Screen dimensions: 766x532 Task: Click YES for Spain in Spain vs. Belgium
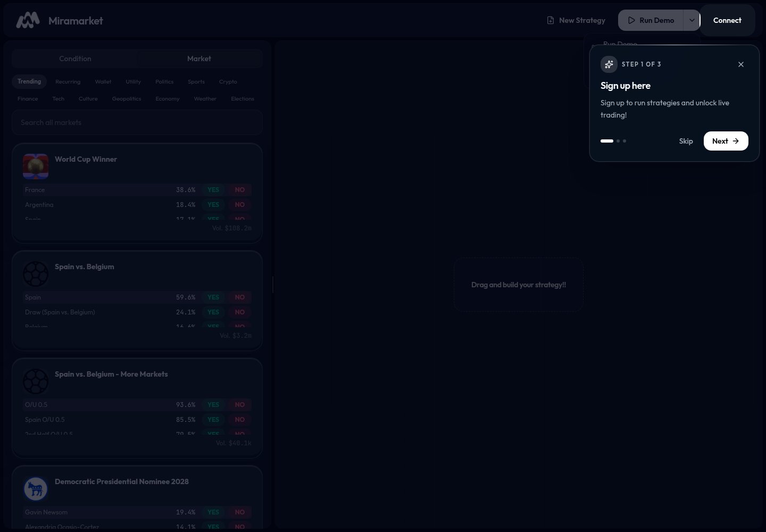click(x=213, y=297)
